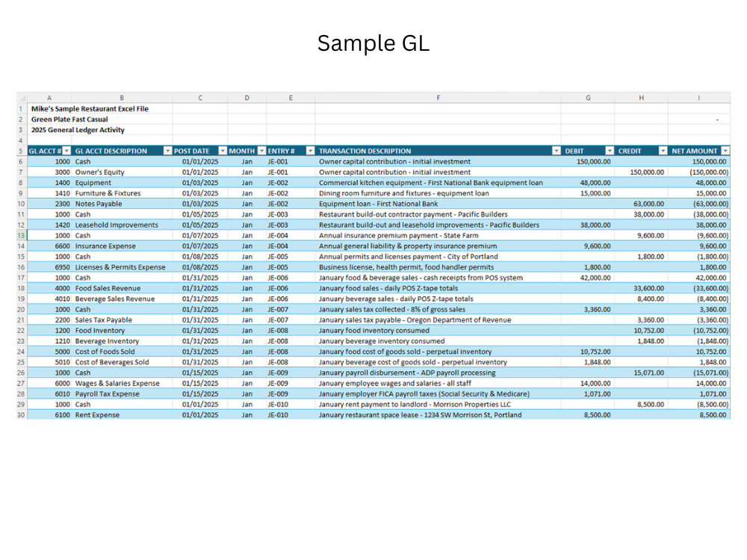747x560 pixels.
Task: Click 'Food Sales Revenue' cell
Action: [x=122, y=288]
